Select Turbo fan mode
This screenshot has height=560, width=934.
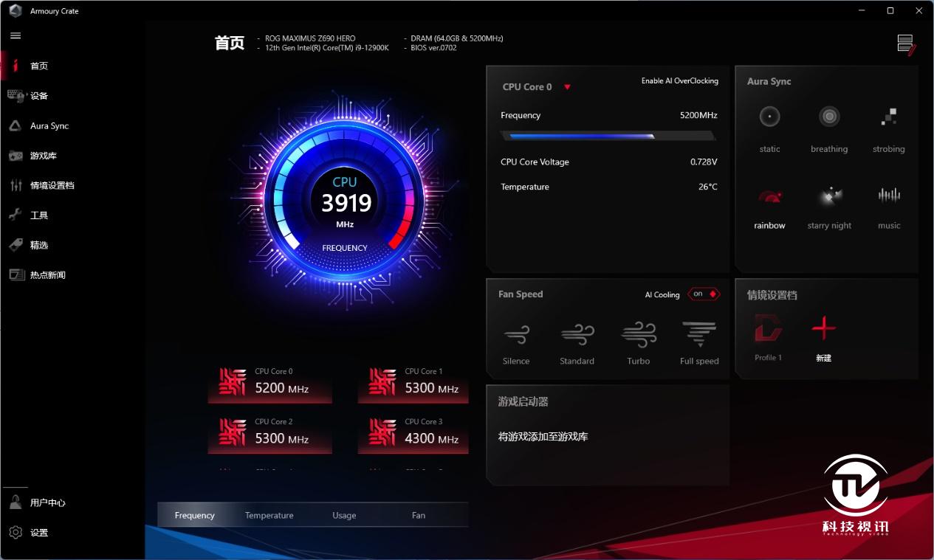click(x=639, y=343)
